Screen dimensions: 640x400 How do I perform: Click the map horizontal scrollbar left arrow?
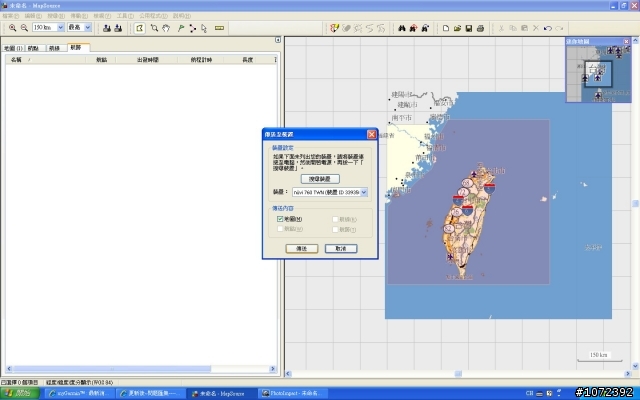(x=288, y=373)
